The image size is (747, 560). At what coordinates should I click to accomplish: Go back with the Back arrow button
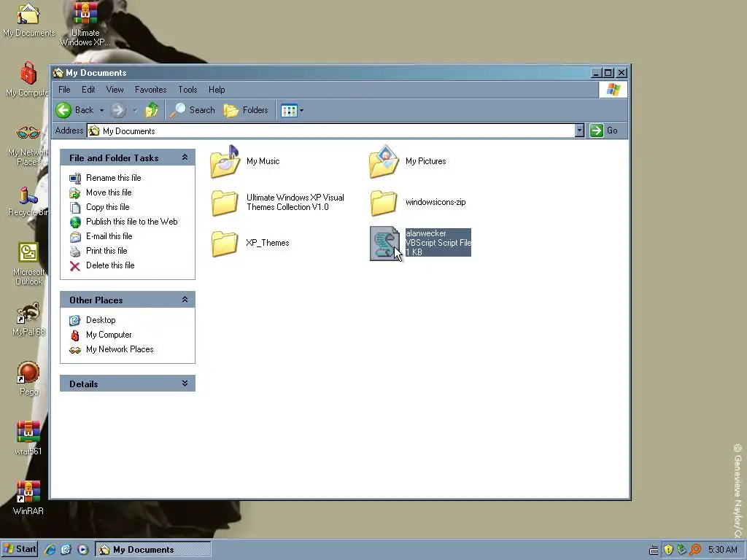coord(74,111)
